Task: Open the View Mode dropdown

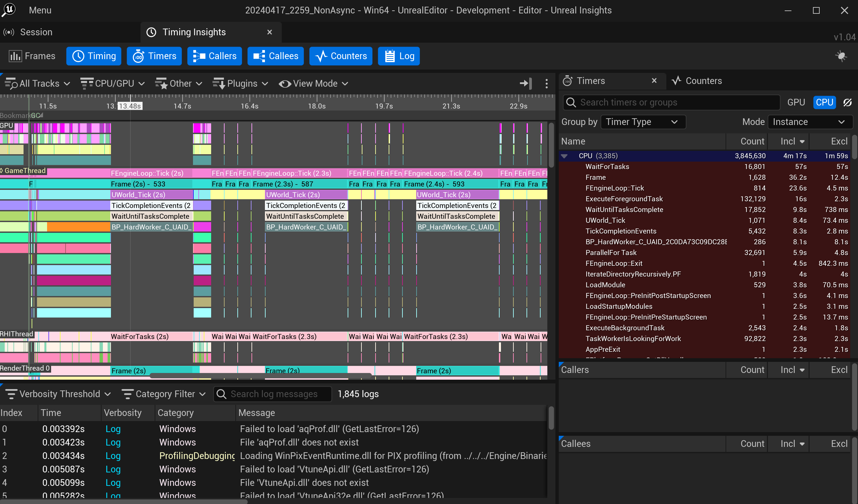Action: click(313, 83)
